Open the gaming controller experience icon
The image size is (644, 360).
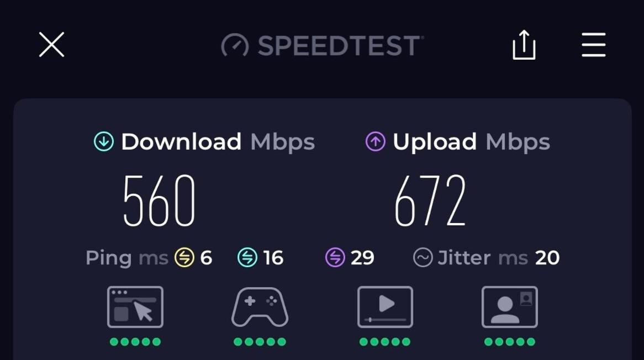coord(260,307)
